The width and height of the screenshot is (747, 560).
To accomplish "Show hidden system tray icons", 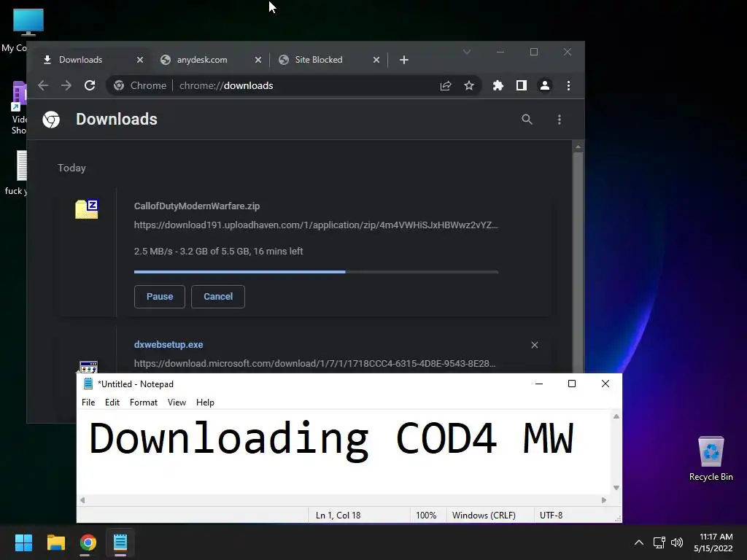I will (639, 542).
